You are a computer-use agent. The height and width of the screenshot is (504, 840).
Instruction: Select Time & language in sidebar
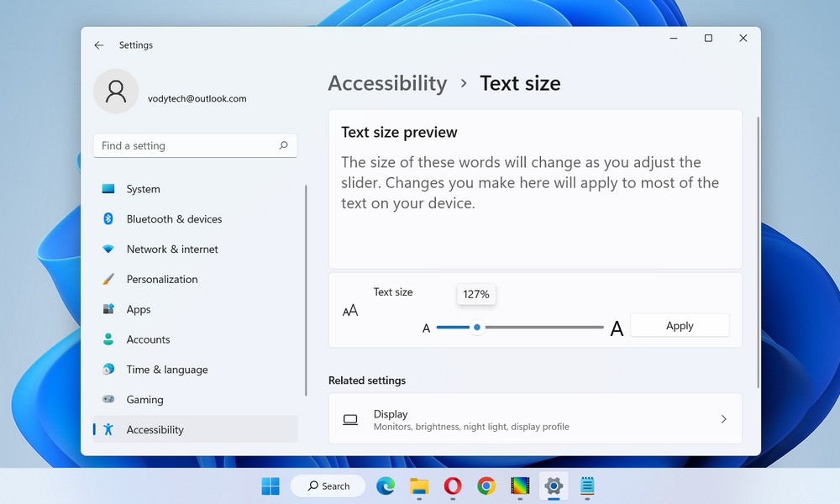166,370
